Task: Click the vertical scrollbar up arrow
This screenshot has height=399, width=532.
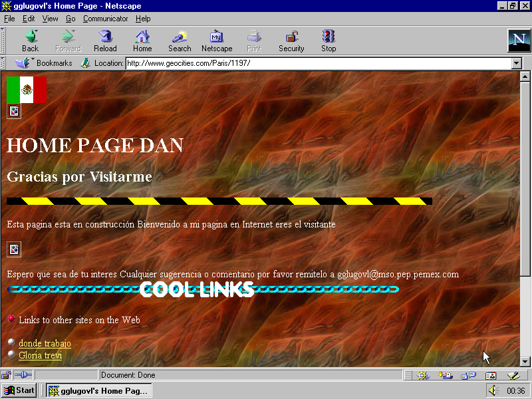Action: pos(525,76)
